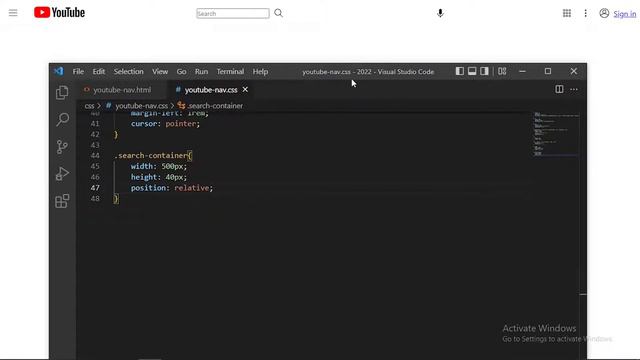Open the YouTube hamburger guide menu
Screen dimensions: 640x360
coord(13,13)
